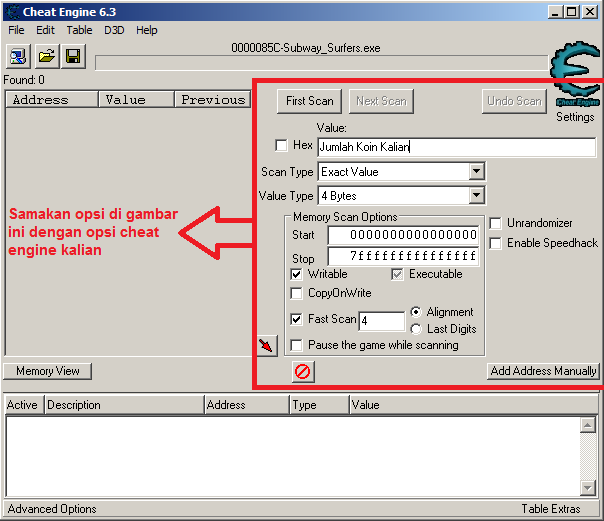Click the scan progress bar
The image size is (604, 521).
click(x=321, y=63)
